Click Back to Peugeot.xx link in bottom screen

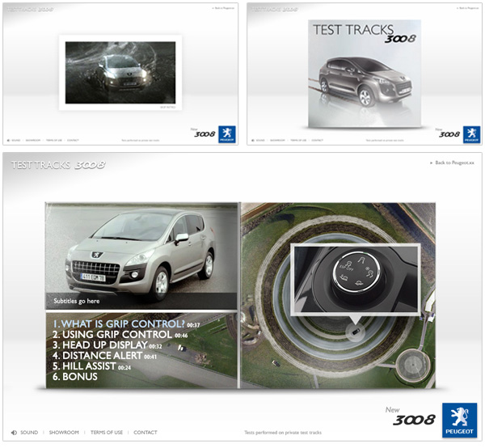coord(452,163)
